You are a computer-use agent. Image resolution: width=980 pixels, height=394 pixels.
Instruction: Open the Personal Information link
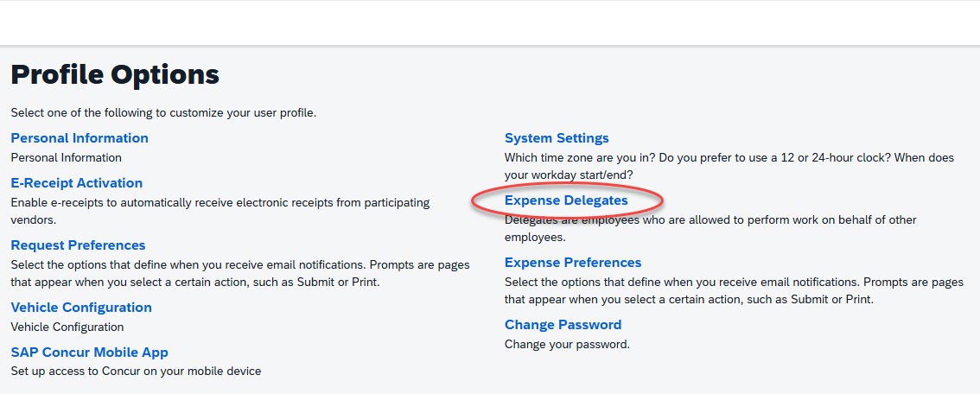coord(80,138)
